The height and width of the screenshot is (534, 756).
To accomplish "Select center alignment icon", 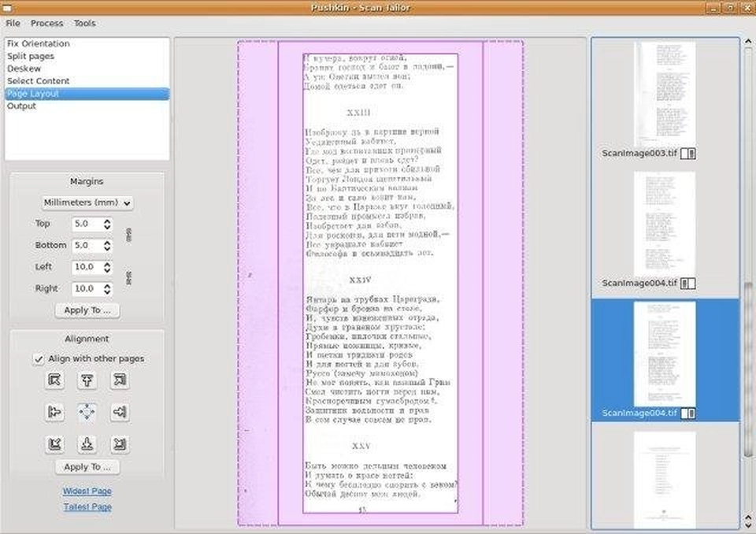I will tap(87, 412).
